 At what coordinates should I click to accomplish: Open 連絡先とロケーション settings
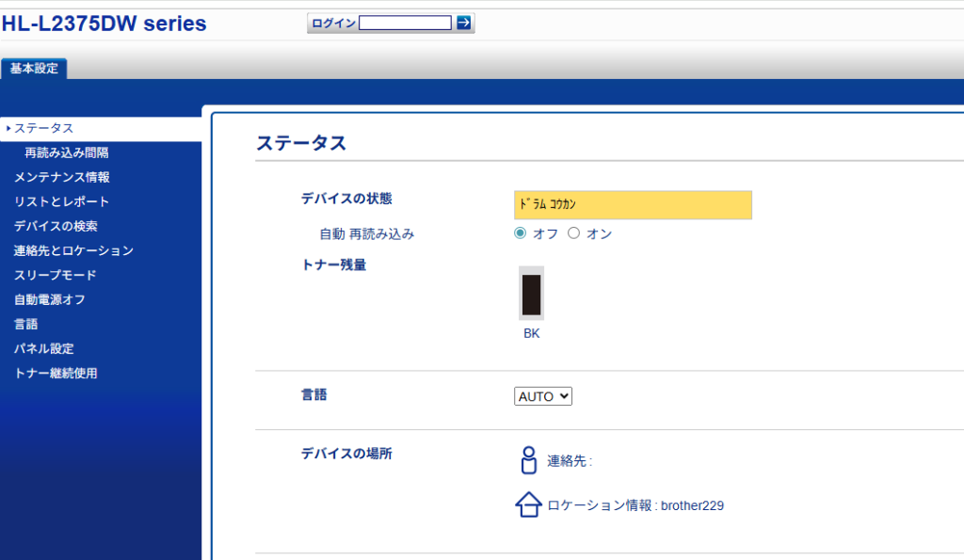[73, 250]
